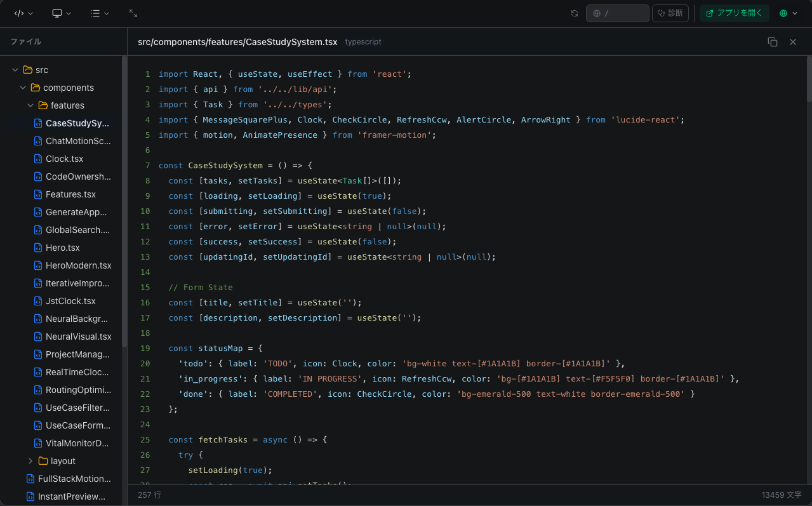Click the Hero.tsx file icon
Viewport: 812px width, 506px height.
[x=37, y=248]
